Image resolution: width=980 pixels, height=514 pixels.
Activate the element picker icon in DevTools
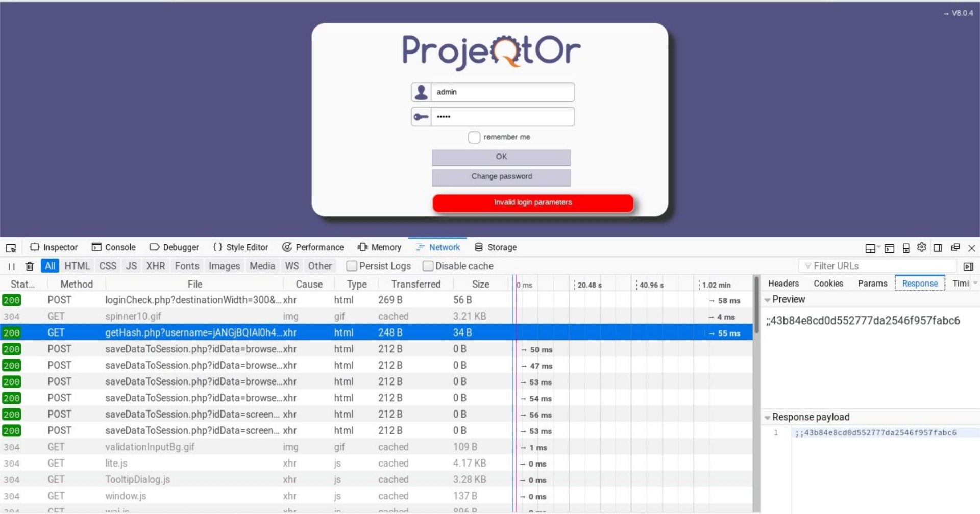click(11, 248)
